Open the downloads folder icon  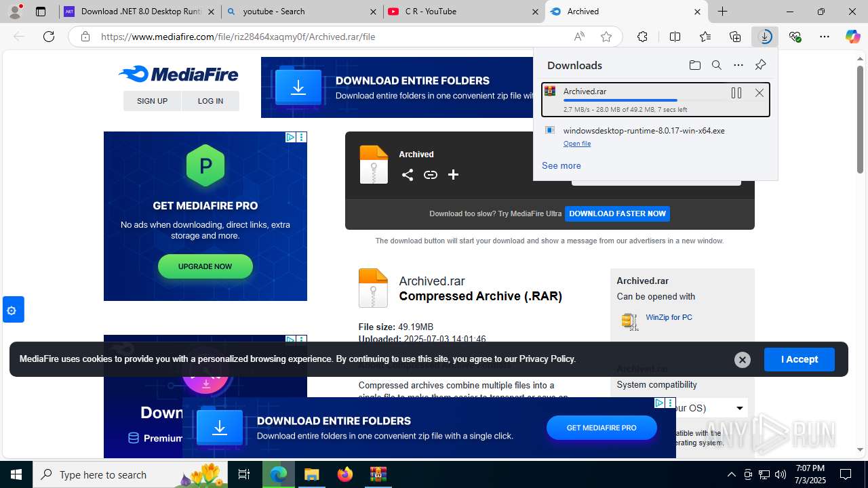click(694, 65)
